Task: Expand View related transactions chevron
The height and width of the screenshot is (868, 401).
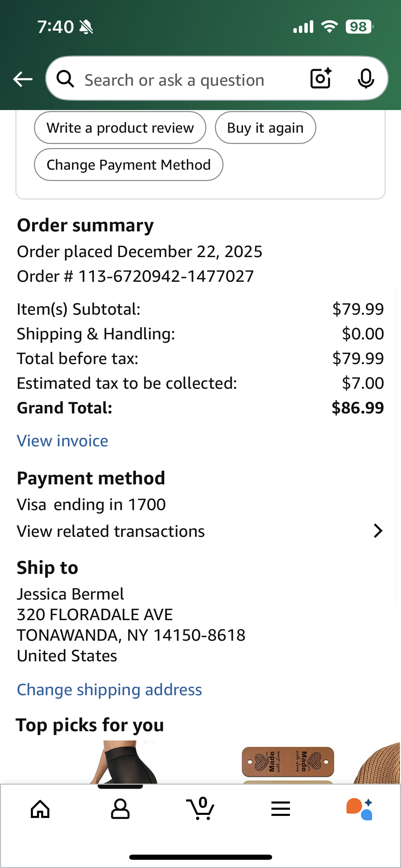Action: point(378,531)
